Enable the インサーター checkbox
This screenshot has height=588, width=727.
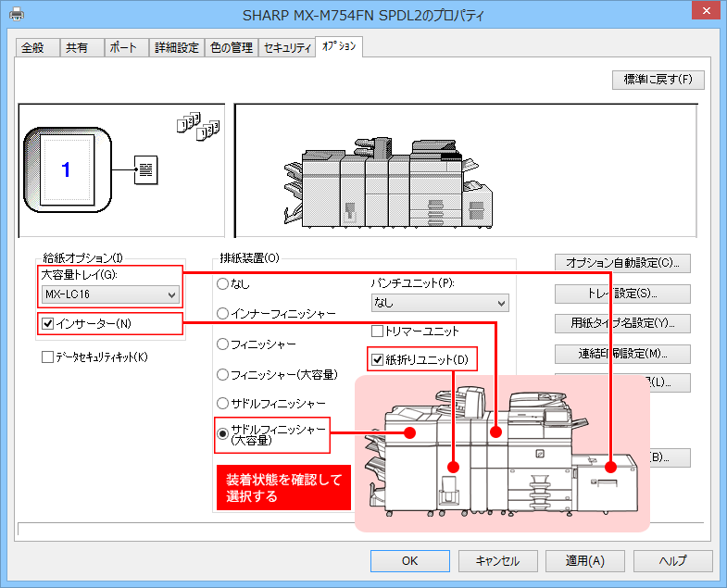pyautogui.click(x=48, y=323)
